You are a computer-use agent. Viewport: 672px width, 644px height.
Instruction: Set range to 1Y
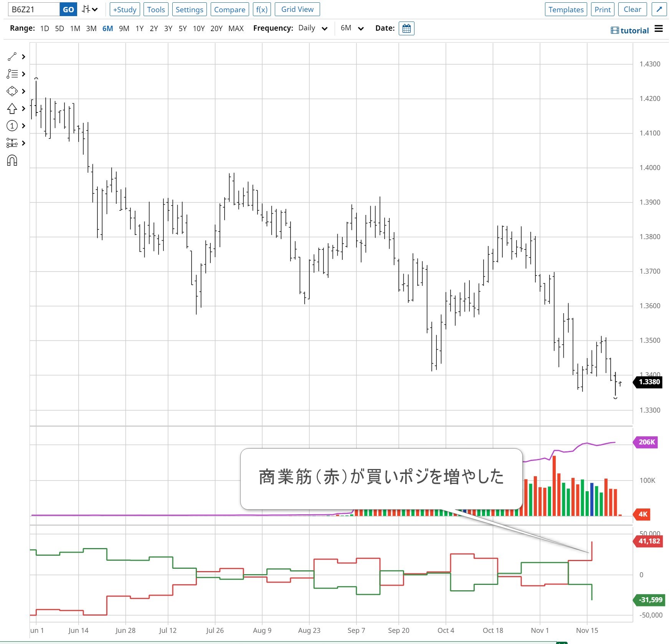tap(140, 28)
